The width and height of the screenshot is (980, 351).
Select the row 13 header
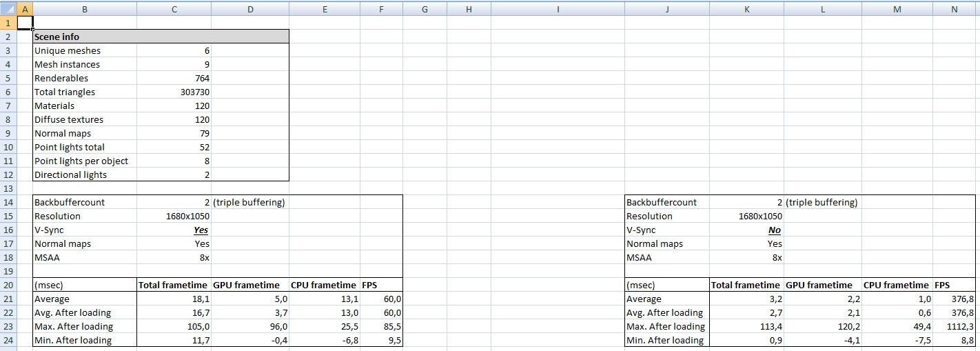pos(7,188)
